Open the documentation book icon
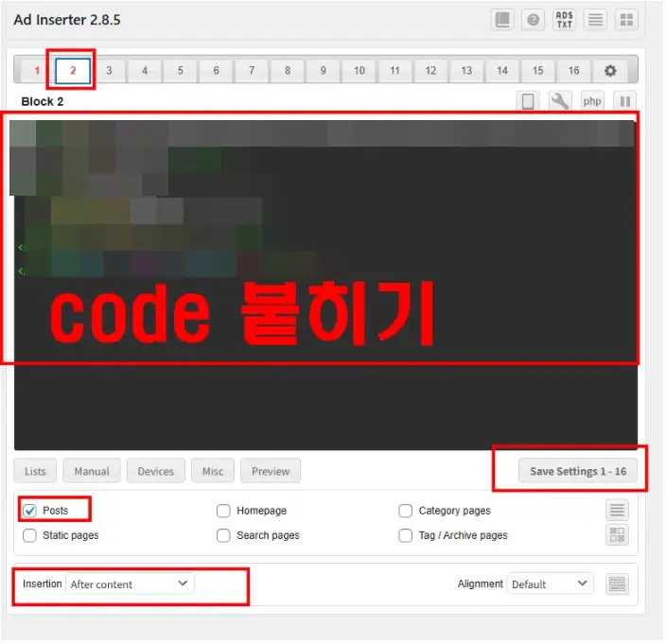This screenshot has width=666, height=644. pos(502,20)
